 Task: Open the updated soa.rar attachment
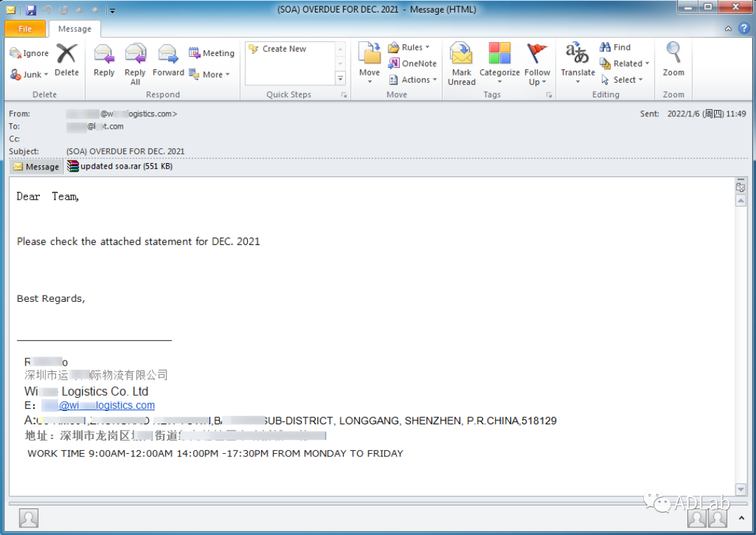coord(120,167)
